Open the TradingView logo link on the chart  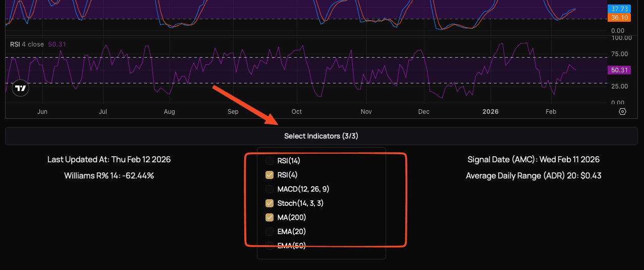(x=20, y=88)
